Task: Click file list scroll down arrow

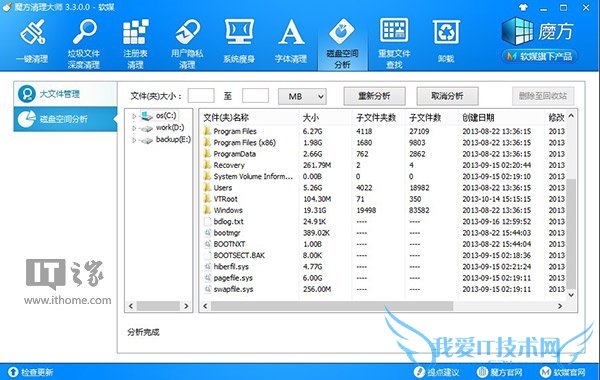Action: point(571,295)
